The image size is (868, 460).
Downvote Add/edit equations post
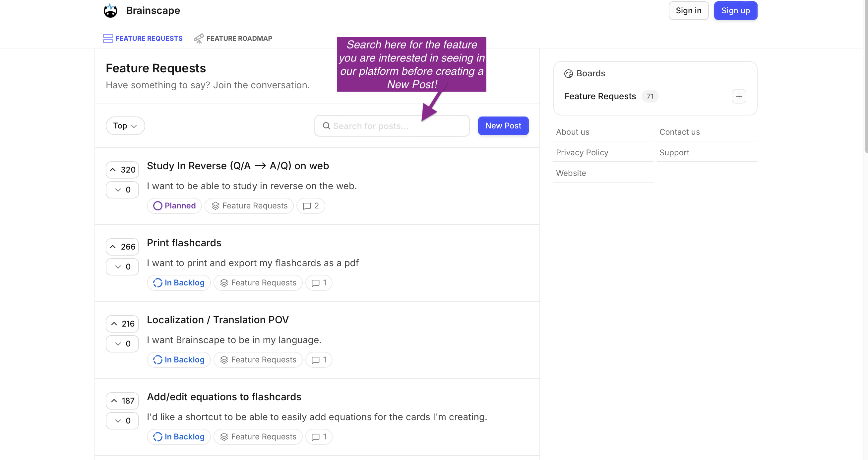pos(122,421)
